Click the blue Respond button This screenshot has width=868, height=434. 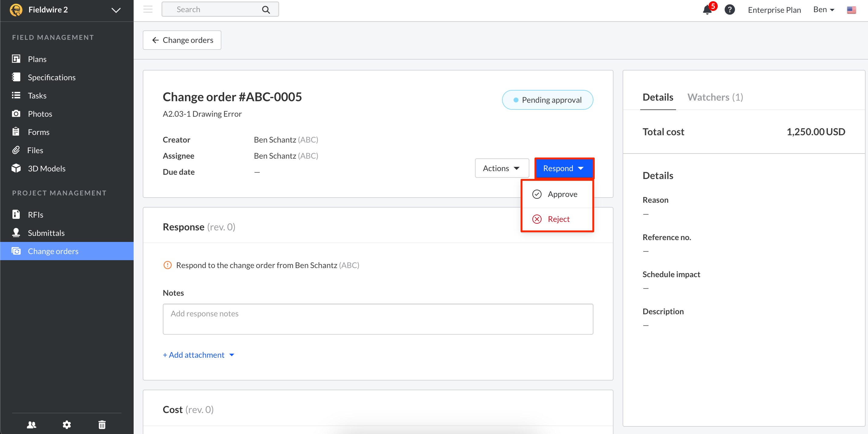(564, 168)
